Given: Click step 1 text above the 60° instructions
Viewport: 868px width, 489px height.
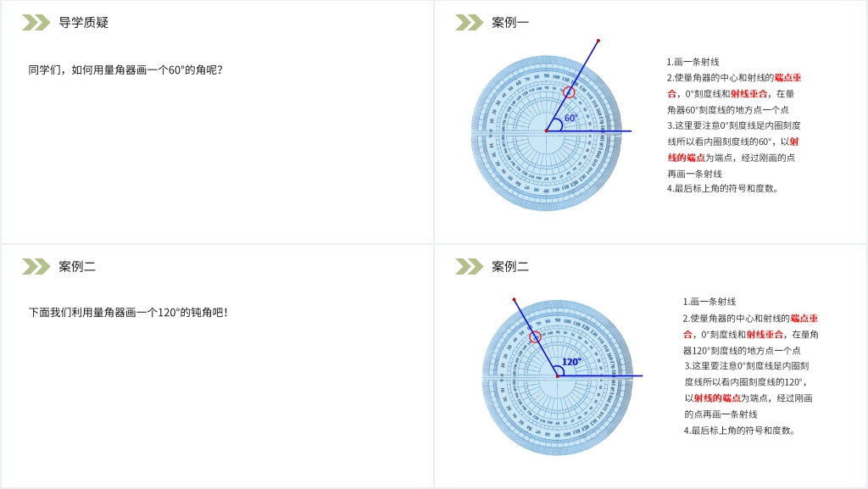Looking at the screenshot, I should pyautogui.click(x=693, y=62).
